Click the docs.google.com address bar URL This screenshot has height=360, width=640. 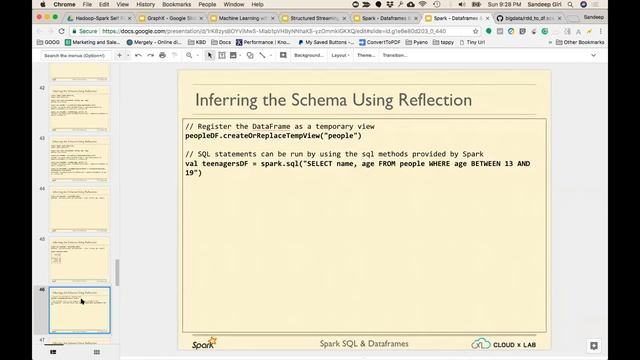pyautogui.click(x=273, y=31)
